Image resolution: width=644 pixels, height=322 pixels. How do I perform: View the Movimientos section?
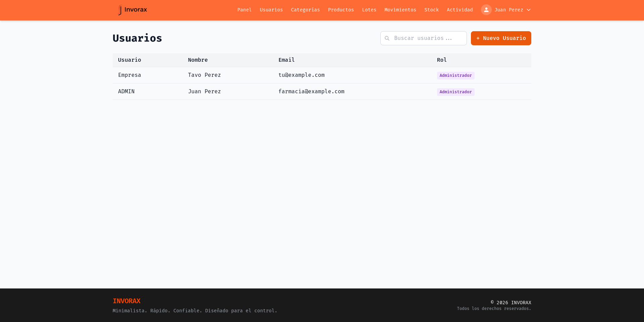[x=400, y=10]
